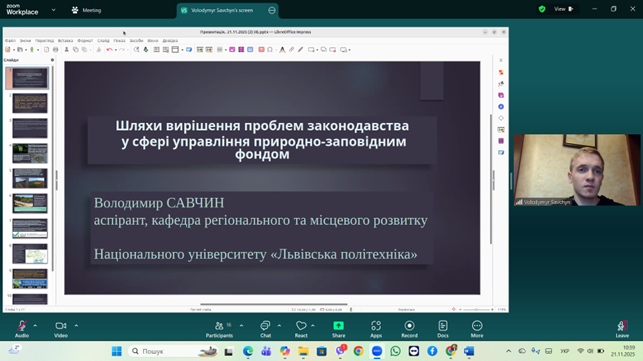
Task: Open the volume control in system tray
Action: tap(590, 351)
